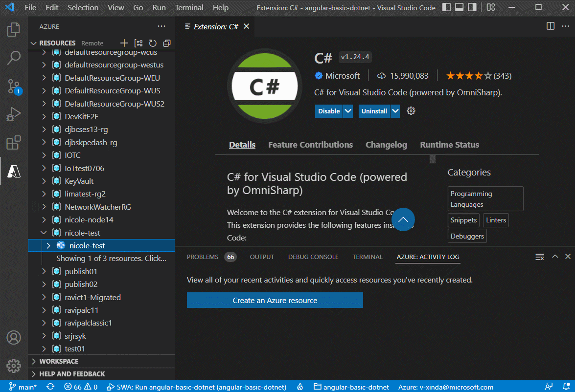Expand the nicole-test static web app

click(48, 245)
